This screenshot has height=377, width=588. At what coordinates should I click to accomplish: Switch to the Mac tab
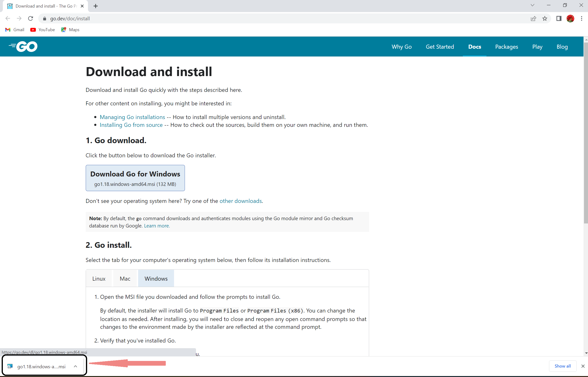coord(125,278)
